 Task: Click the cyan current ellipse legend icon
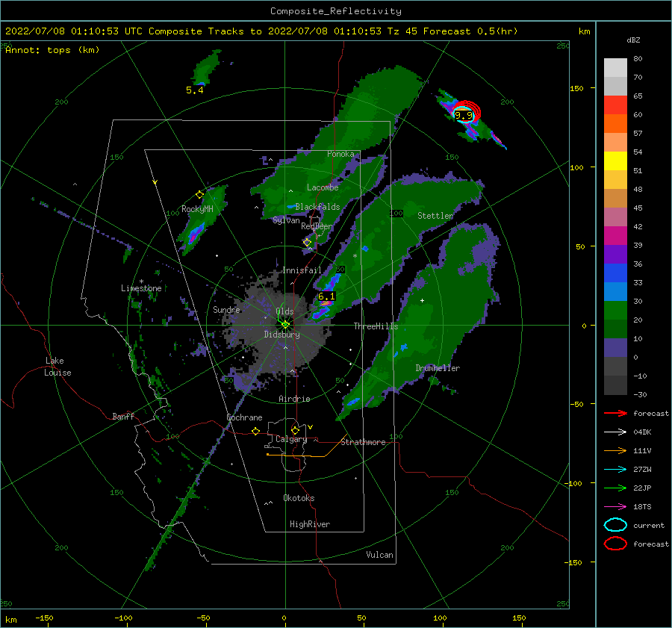(x=615, y=525)
